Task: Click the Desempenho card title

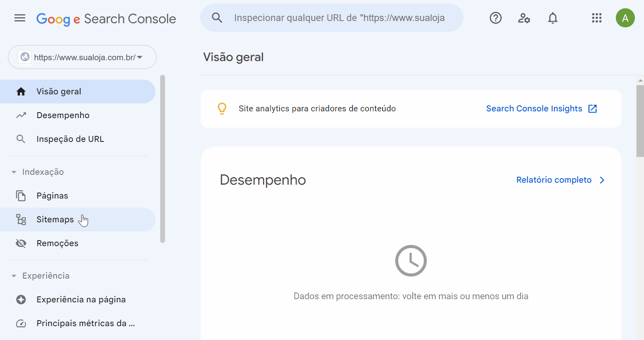Action: coord(263,180)
